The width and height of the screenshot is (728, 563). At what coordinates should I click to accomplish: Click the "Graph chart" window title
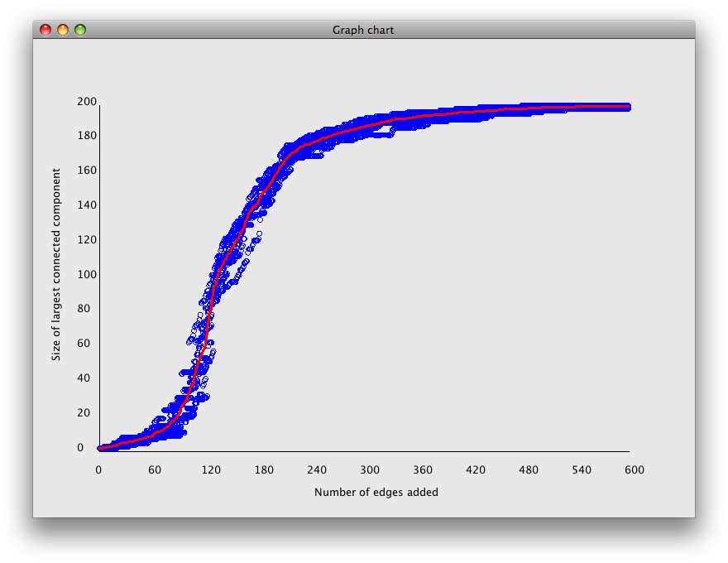tap(363, 31)
